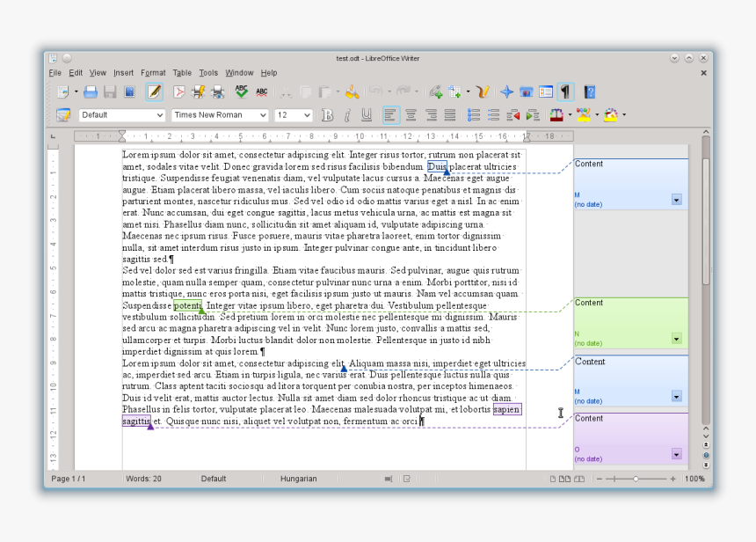
Task: Click the 100% zoom level text
Action: (694, 479)
